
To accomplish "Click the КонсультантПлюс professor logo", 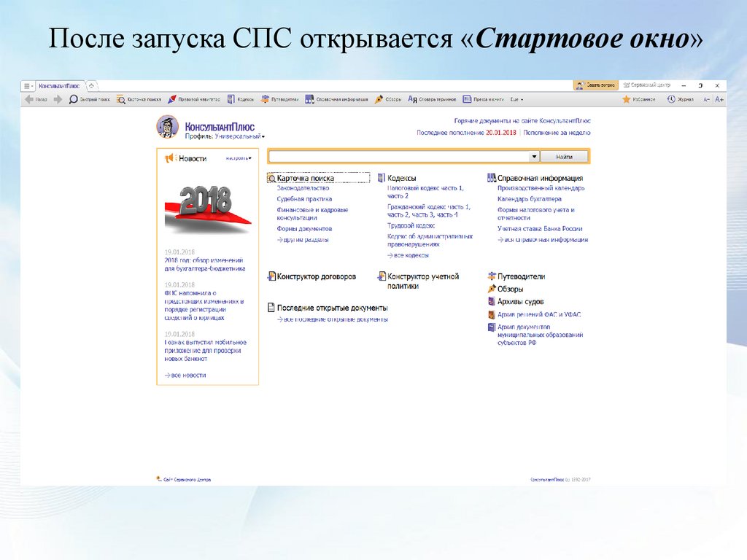I will (167, 127).
